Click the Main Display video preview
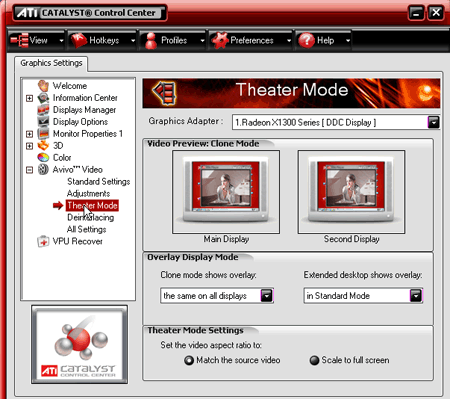The width and height of the screenshot is (450, 399). tap(226, 192)
